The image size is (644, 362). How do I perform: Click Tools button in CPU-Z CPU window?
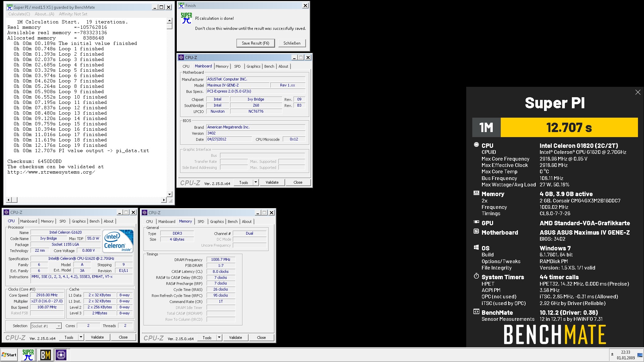click(69, 337)
